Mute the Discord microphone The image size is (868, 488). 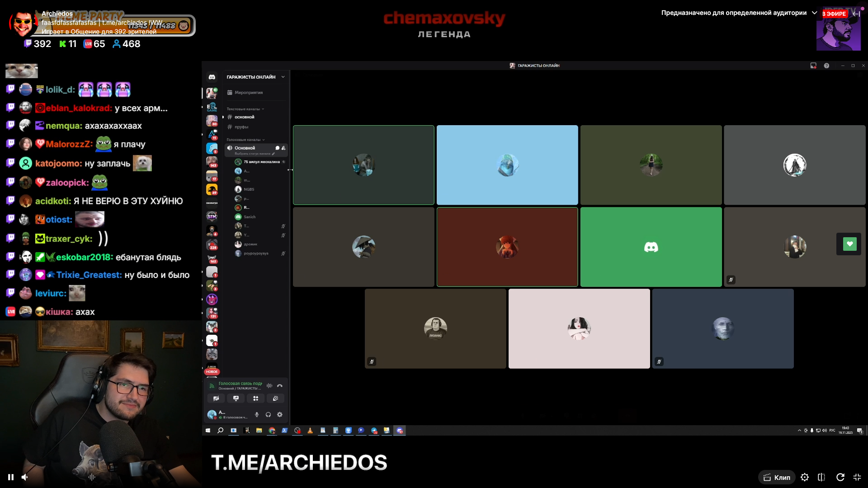(257, 415)
